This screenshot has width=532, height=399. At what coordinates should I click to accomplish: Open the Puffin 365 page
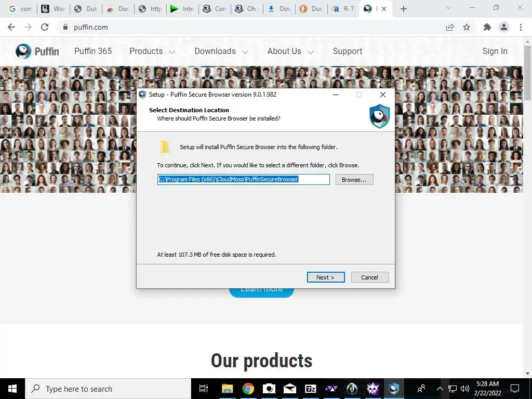pyautogui.click(x=93, y=51)
